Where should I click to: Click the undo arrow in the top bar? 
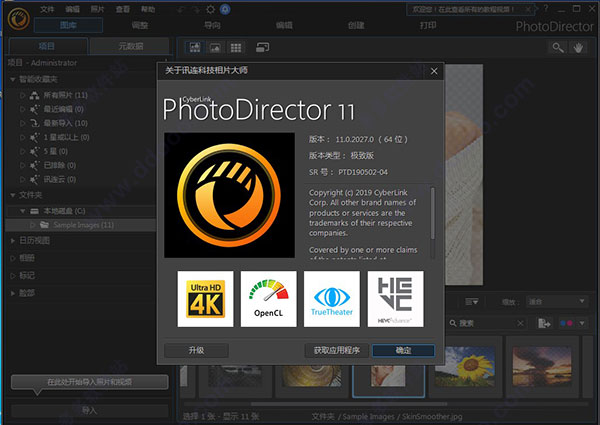coord(181,10)
